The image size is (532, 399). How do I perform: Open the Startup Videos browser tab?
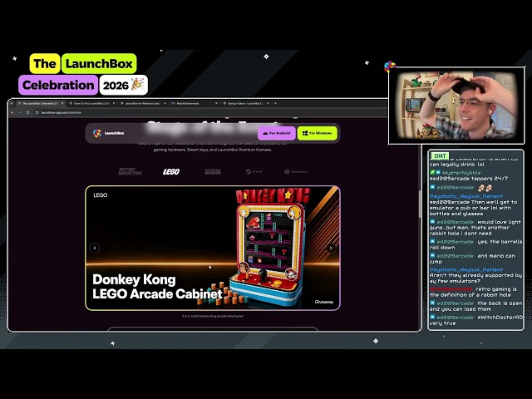(245, 103)
